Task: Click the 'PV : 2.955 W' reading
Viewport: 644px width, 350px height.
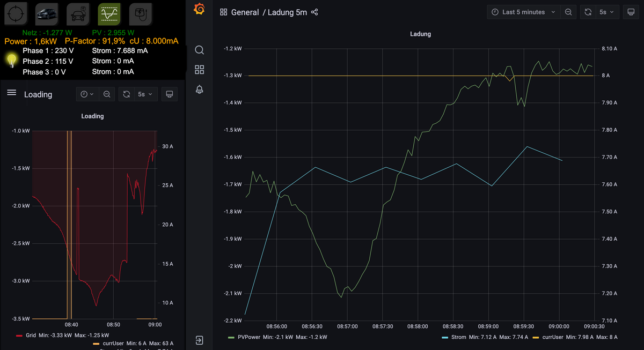Action: (x=113, y=33)
